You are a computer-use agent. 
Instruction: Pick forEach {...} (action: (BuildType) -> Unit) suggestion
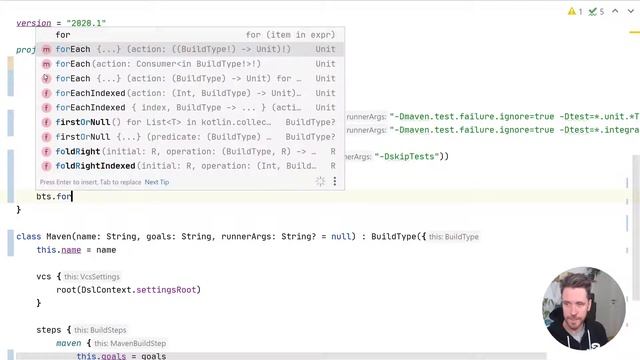190,78
